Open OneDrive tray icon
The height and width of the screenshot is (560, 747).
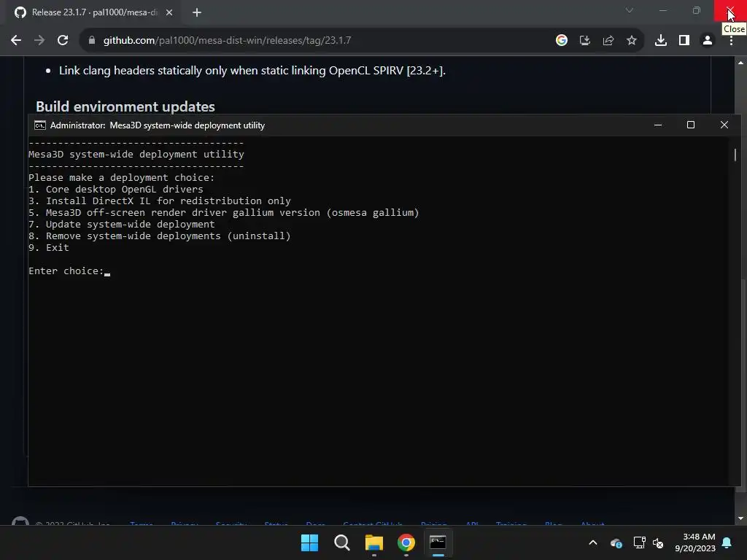click(616, 542)
